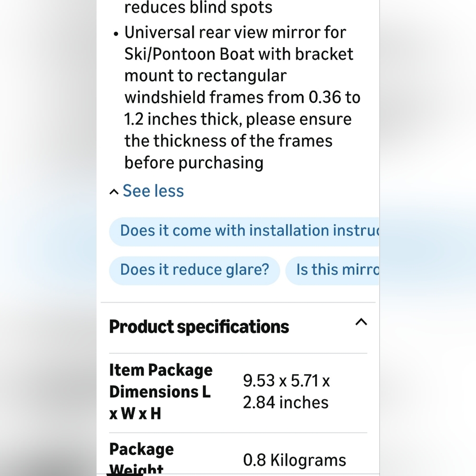Click the See less link

[x=153, y=191]
